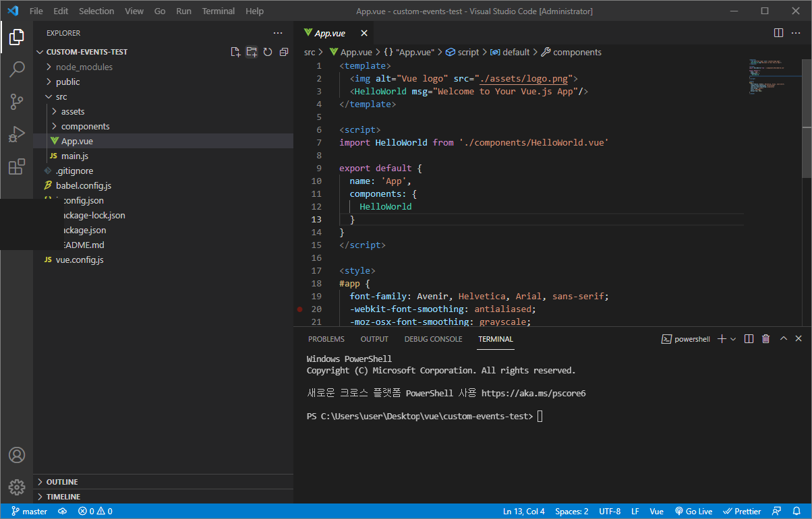Image resolution: width=812 pixels, height=519 pixels.
Task: Open the Selection menu
Action: tap(96, 11)
